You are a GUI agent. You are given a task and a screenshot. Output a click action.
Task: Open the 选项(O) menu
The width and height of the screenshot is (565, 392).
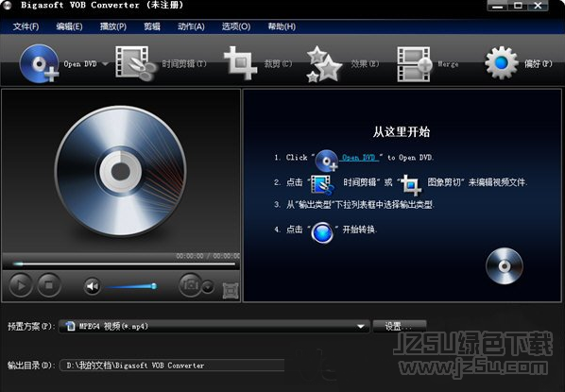tap(236, 26)
